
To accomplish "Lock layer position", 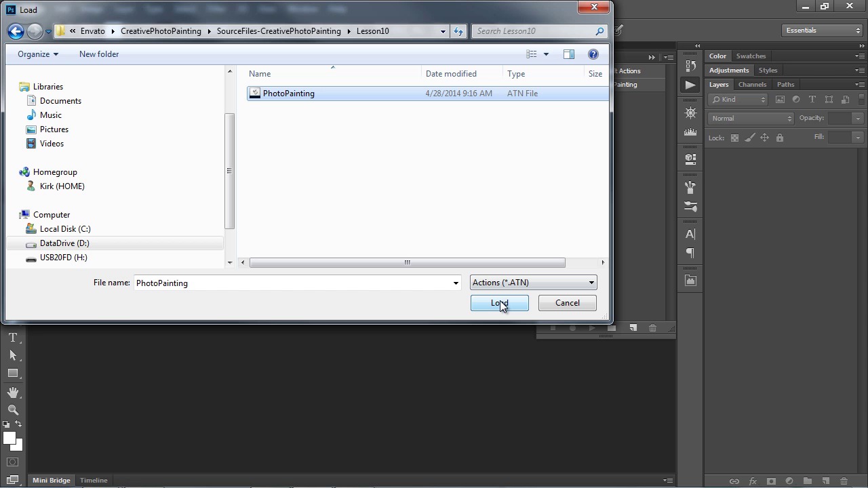I will 764,138.
